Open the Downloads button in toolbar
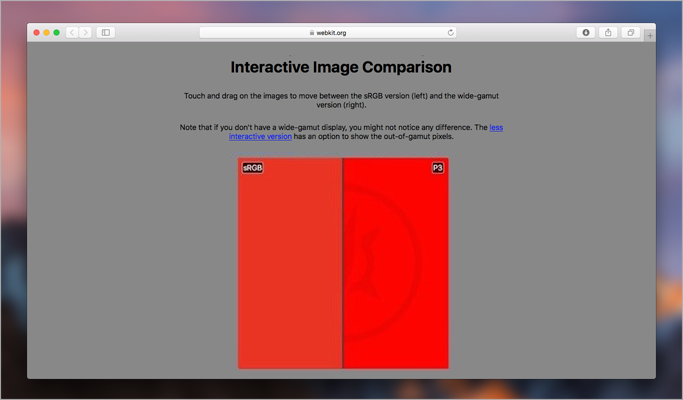Image resolution: width=683 pixels, height=400 pixels. [x=586, y=33]
